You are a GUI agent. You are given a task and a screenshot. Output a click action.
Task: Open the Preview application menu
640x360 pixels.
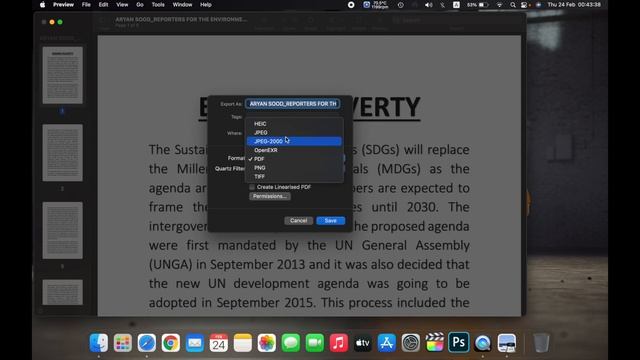tap(63, 5)
